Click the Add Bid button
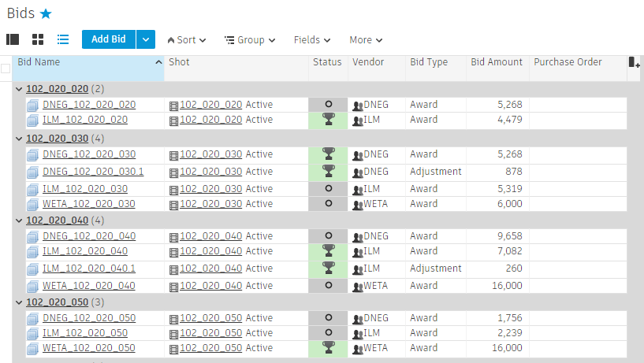This screenshot has height=363, width=644. pos(108,39)
